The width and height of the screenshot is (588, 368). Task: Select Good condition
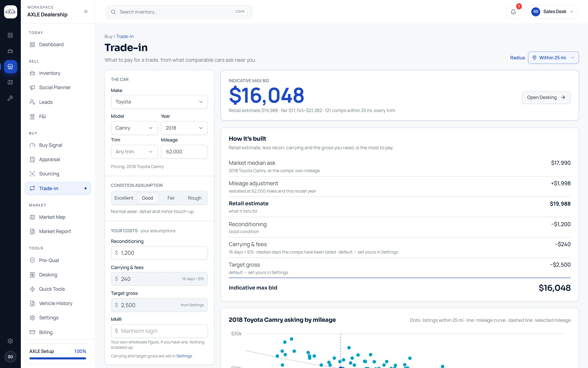147,198
